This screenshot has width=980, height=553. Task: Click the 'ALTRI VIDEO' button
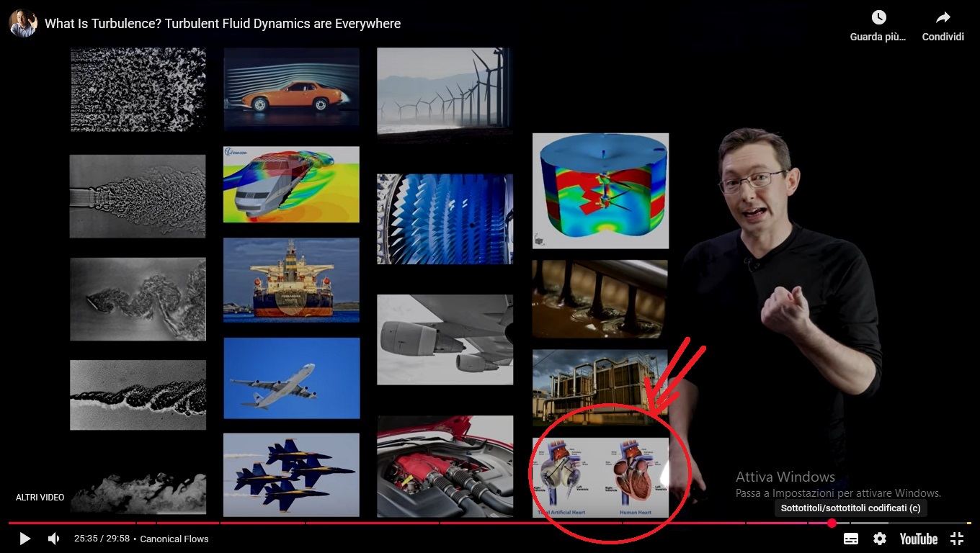[40, 498]
